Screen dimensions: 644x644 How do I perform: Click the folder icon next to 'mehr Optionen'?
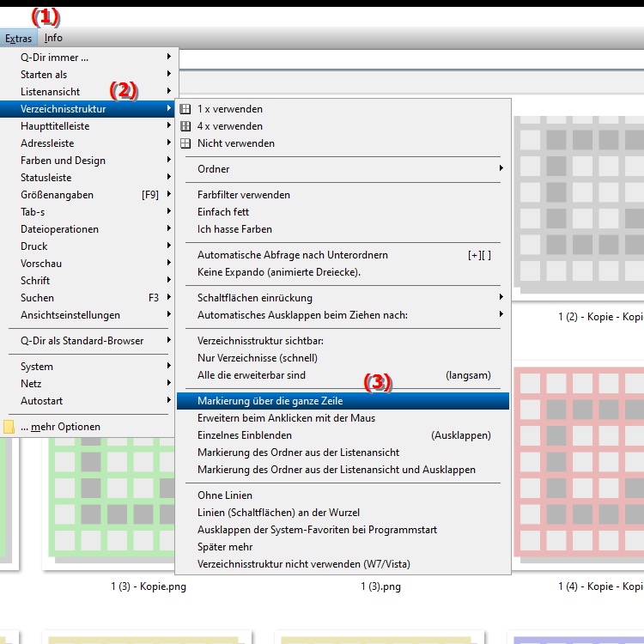tap(9, 427)
